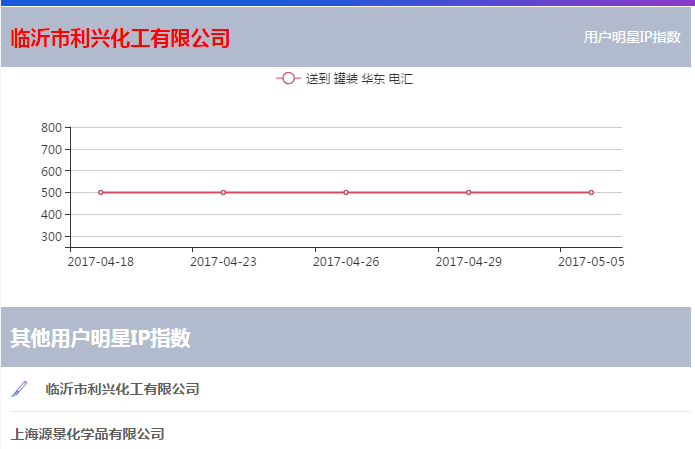Click the red 临沂市利兴化工有限公司 title heading
The height and width of the screenshot is (449, 695).
click(120, 38)
